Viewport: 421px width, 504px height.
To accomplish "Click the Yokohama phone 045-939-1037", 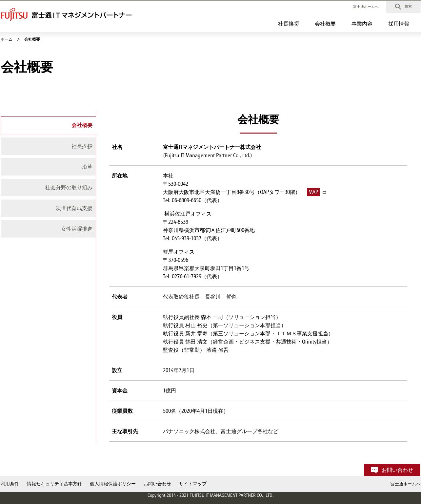I will (187, 239).
